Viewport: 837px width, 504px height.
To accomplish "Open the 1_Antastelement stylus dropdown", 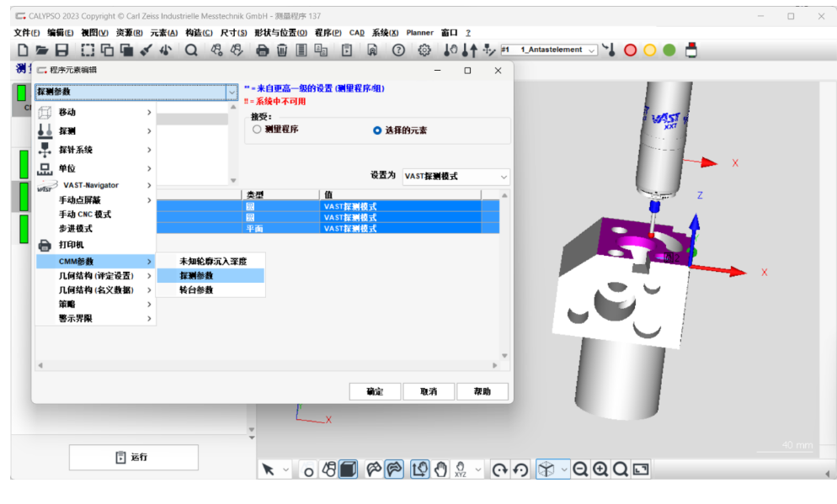I will coord(591,50).
